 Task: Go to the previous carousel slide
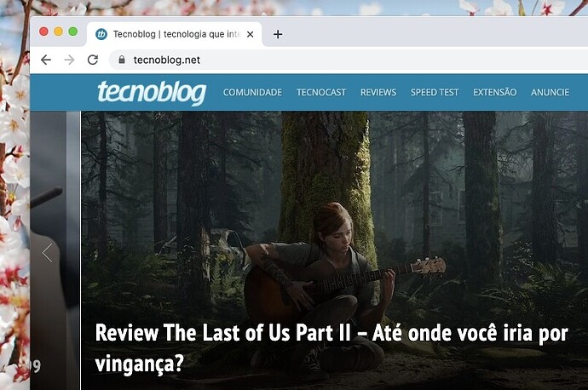pos(48,252)
